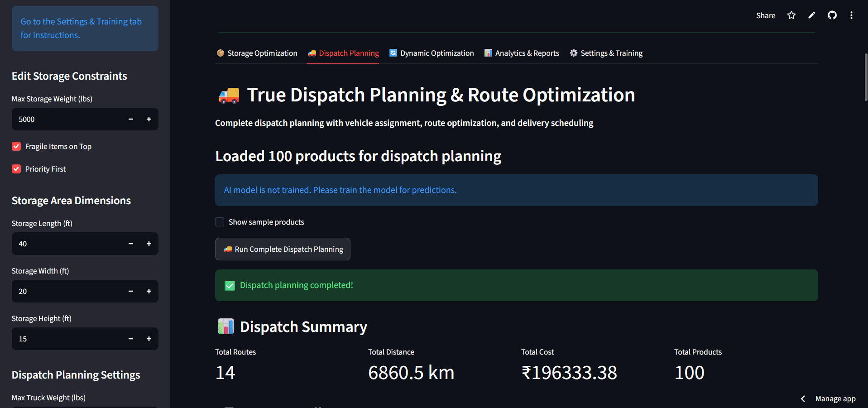Enable the Show sample products checkbox
This screenshot has height=408, width=868.
(220, 222)
